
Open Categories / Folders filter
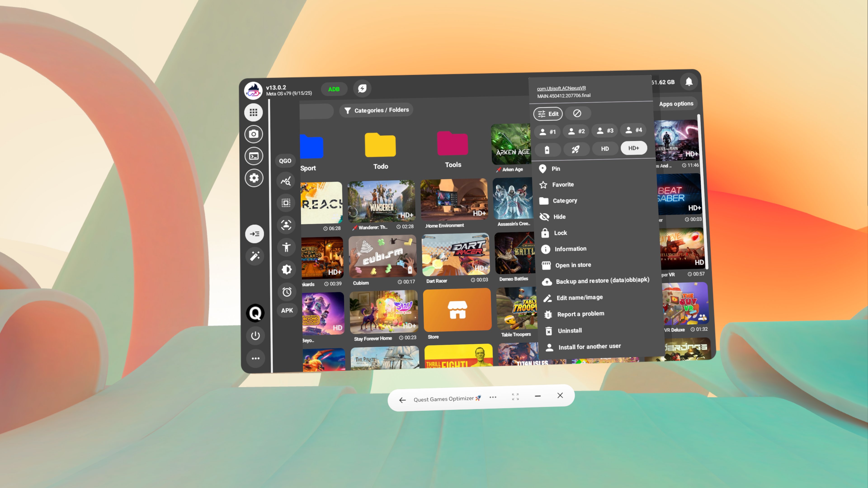(376, 110)
